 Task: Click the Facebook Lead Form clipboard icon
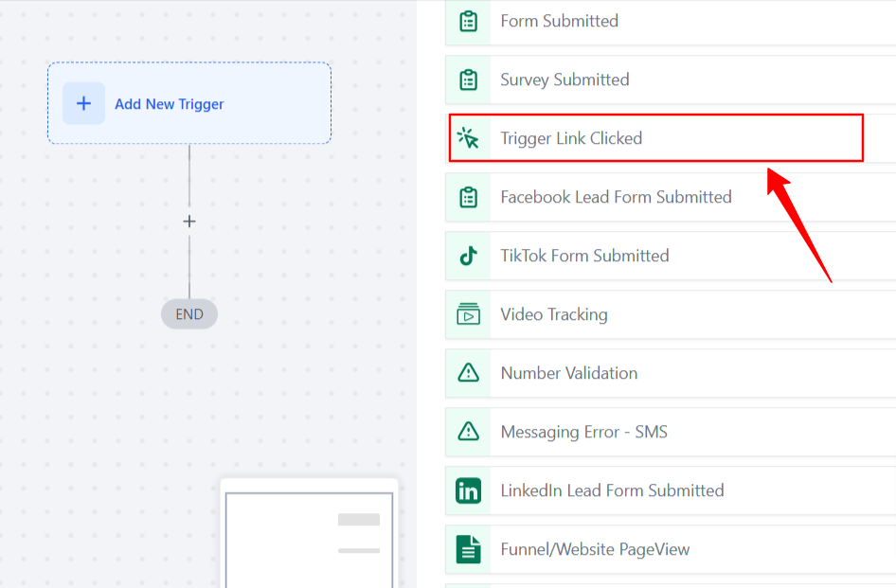click(x=469, y=197)
